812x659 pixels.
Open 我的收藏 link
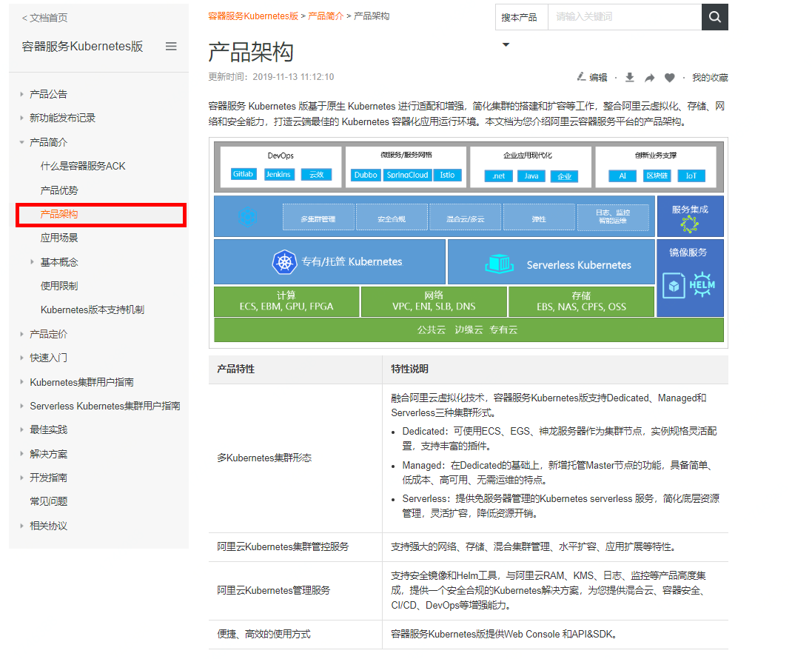tap(710, 78)
